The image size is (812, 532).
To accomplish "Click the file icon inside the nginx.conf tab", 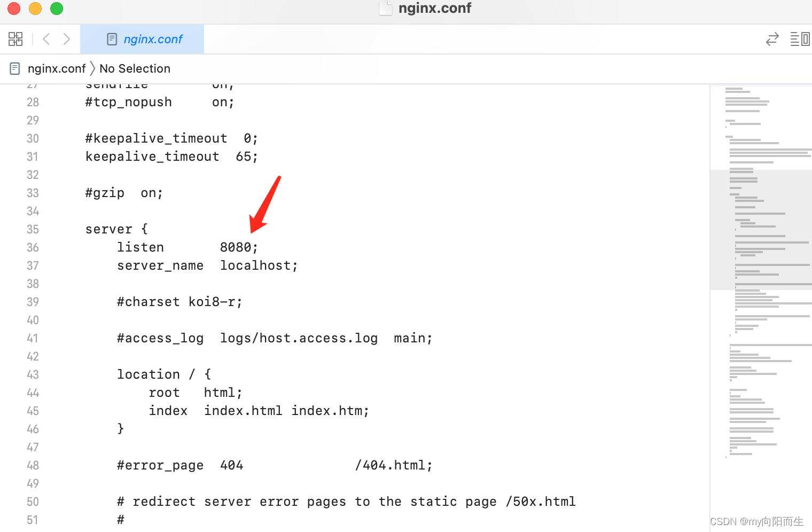I will coord(112,38).
